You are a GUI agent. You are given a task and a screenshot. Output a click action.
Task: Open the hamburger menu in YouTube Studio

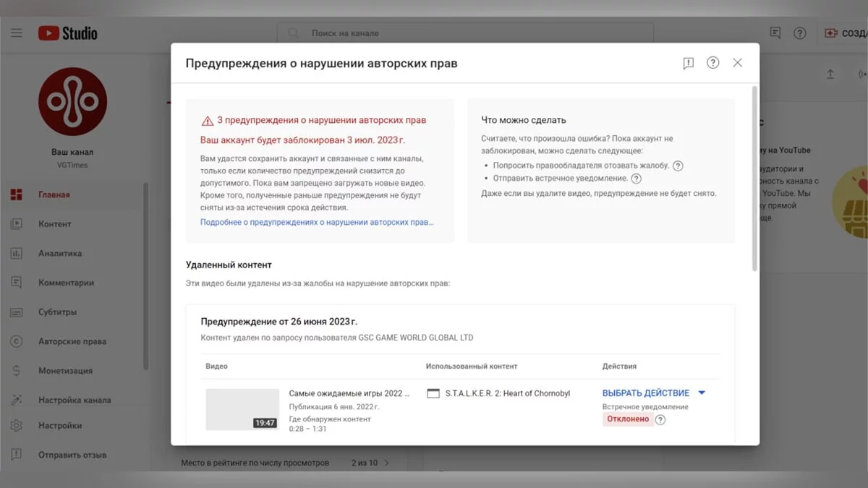[16, 33]
